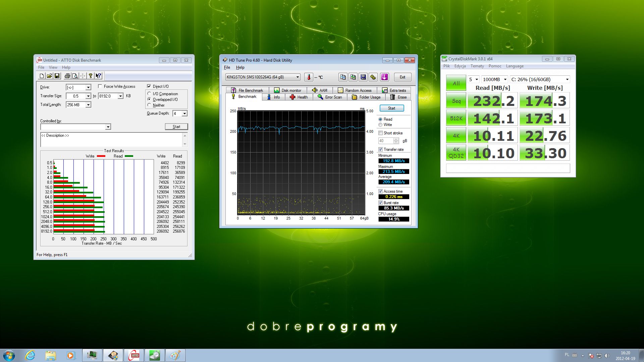Open Windows Explorer from the taskbar

(51, 355)
